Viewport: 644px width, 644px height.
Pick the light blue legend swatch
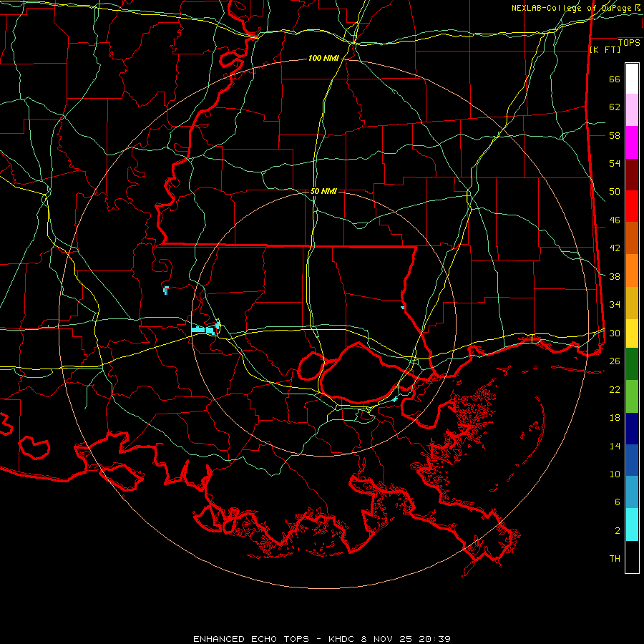click(632, 492)
